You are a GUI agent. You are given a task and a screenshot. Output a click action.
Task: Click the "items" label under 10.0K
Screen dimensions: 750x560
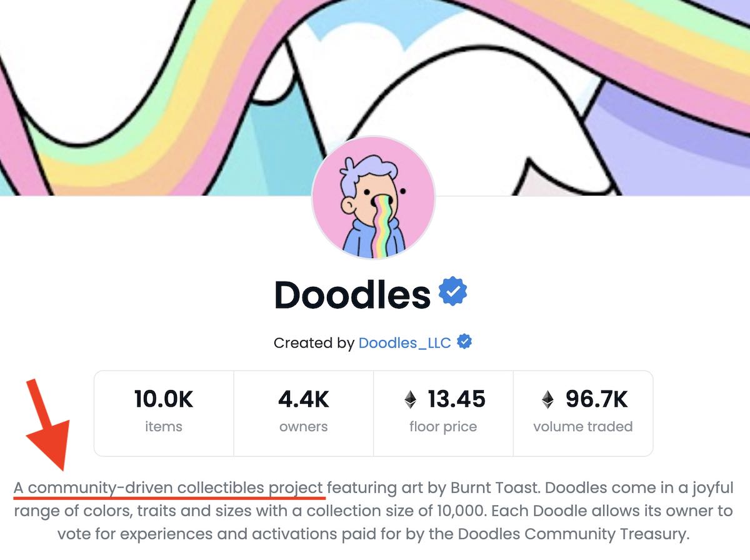[x=164, y=427]
